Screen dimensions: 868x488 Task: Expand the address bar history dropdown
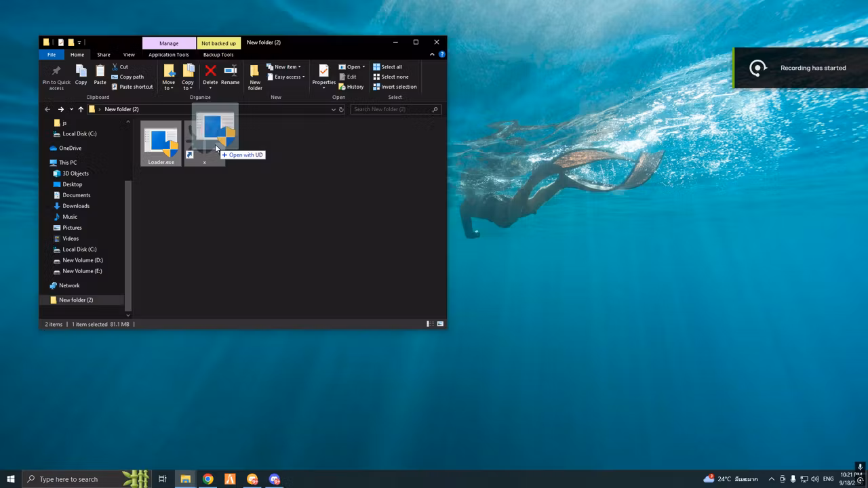(x=333, y=109)
